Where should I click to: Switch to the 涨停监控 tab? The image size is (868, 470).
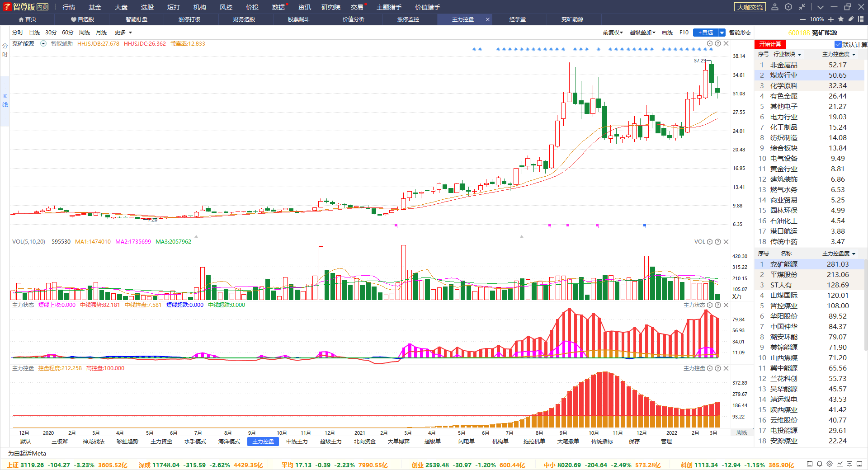coord(408,19)
